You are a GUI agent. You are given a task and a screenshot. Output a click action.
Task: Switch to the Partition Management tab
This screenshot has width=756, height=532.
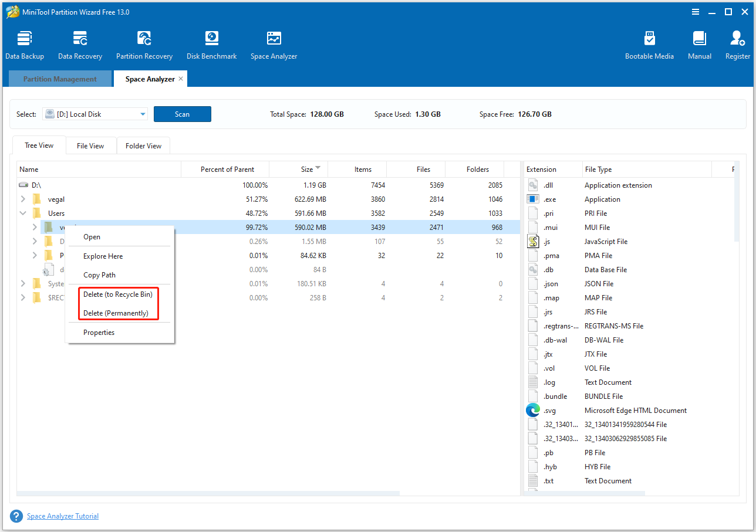pos(59,78)
